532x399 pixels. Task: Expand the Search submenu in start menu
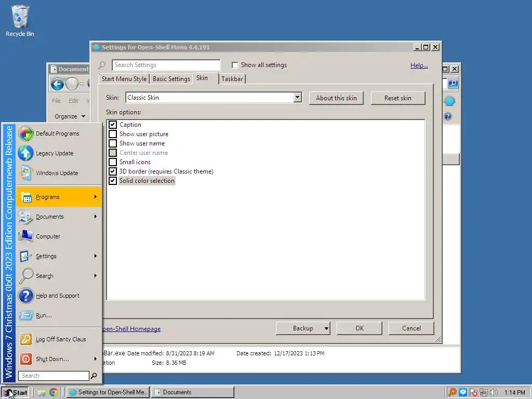pyautogui.click(x=96, y=275)
